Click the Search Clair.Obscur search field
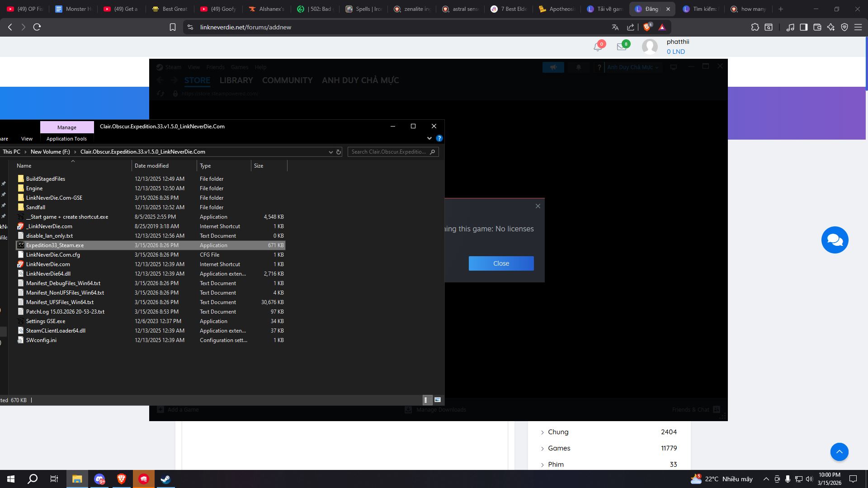This screenshot has width=868, height=488. point(389,152)
